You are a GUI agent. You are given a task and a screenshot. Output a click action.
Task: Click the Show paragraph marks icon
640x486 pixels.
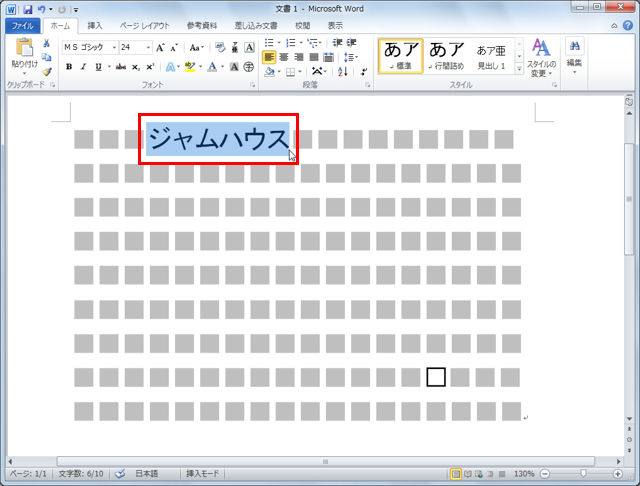364,72
